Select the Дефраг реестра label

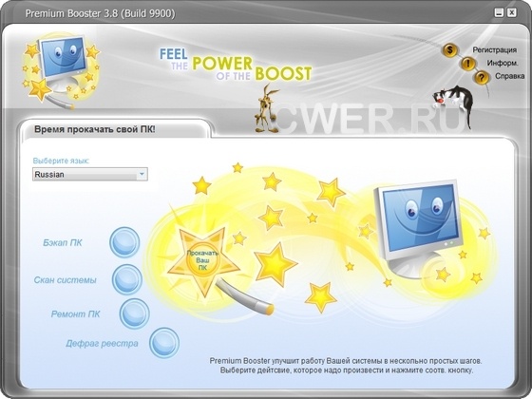[x=102, y=344]
